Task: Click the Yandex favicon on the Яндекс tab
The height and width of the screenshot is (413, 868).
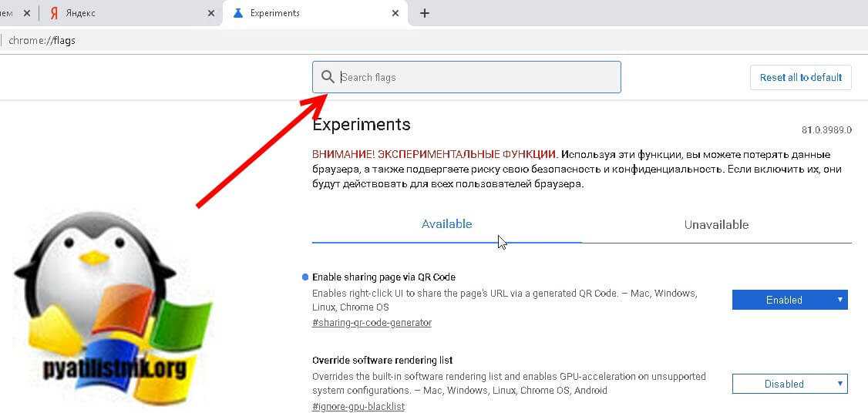Action: [x=55, y=13]
